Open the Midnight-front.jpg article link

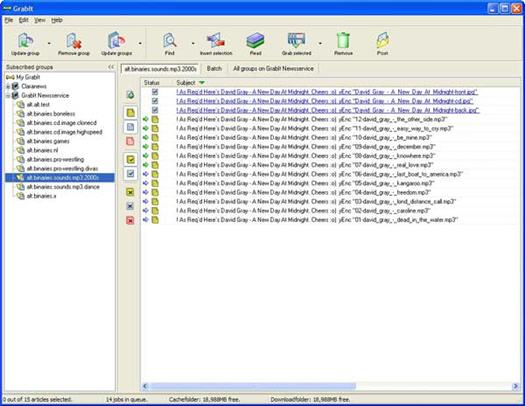tap(327, 92)
